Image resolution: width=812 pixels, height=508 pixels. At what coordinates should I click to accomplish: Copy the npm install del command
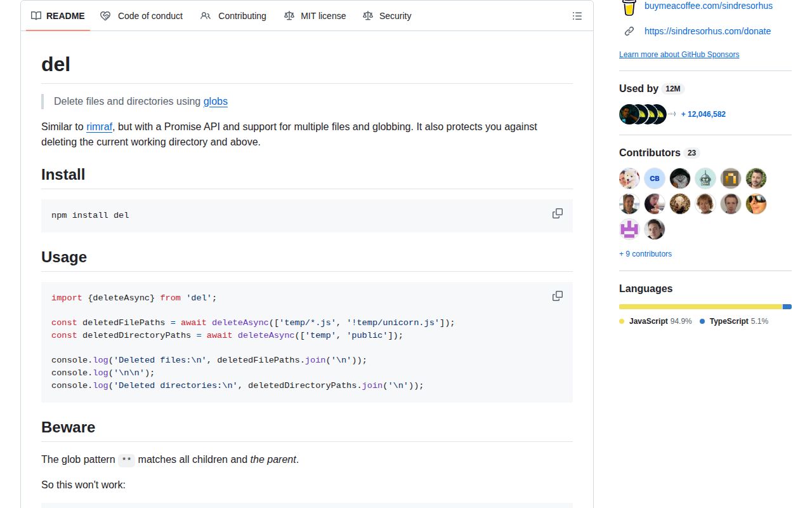point(558,213)
